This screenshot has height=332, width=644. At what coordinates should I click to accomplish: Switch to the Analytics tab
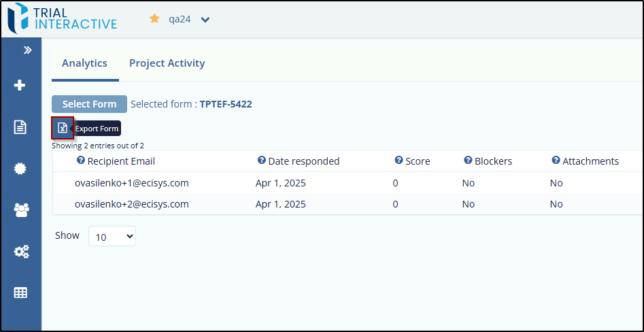click(84, 63)
